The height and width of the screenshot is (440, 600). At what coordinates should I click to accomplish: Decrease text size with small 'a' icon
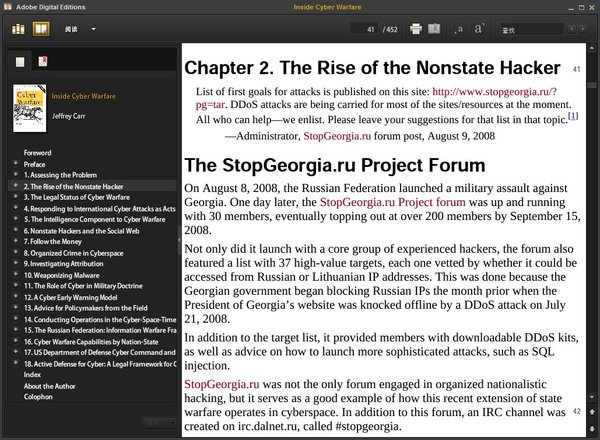(x=459, y=30)
